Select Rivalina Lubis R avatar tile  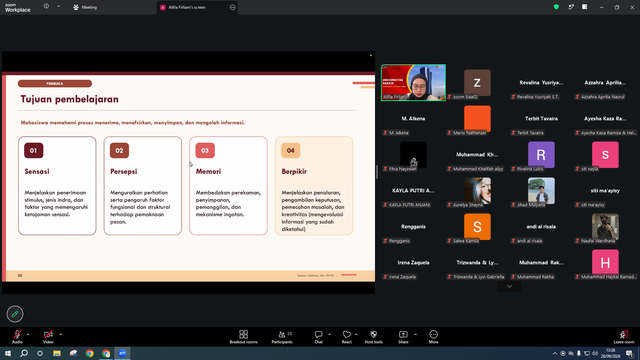coord(541,155)
